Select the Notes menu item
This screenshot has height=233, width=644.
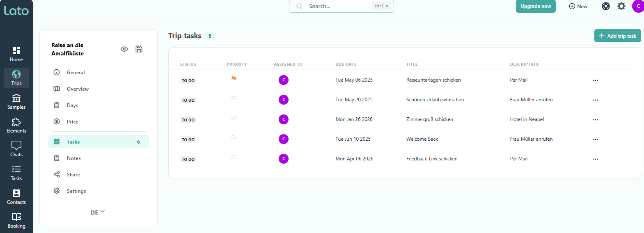[74, 158]
